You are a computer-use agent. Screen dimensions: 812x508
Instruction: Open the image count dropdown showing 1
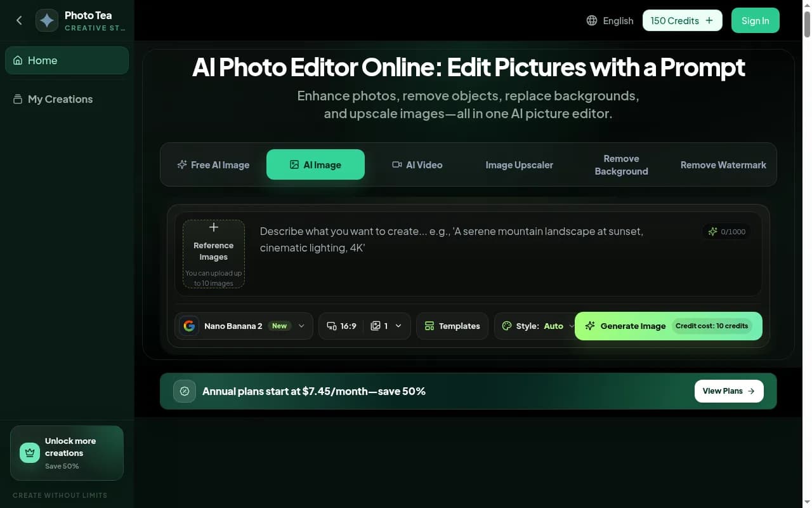point(387,326)
